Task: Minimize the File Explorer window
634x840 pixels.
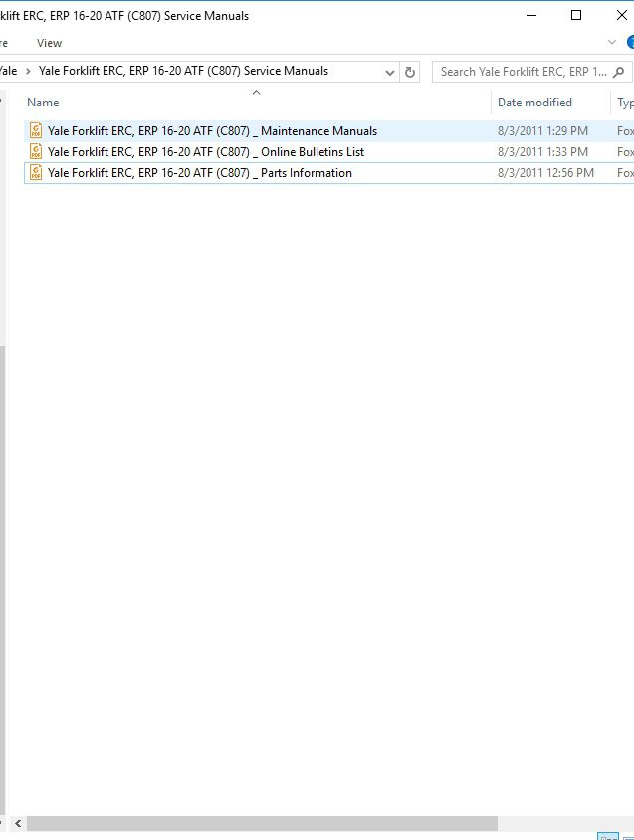Action: [531, 15]
